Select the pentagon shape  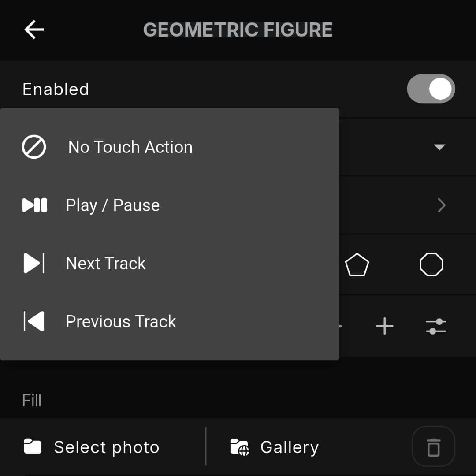[x=357, y=264]
